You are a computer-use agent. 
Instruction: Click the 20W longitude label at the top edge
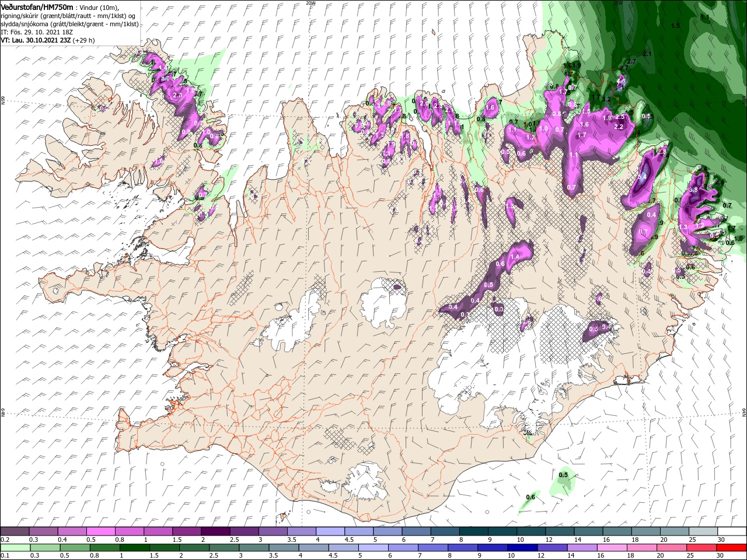310,2
